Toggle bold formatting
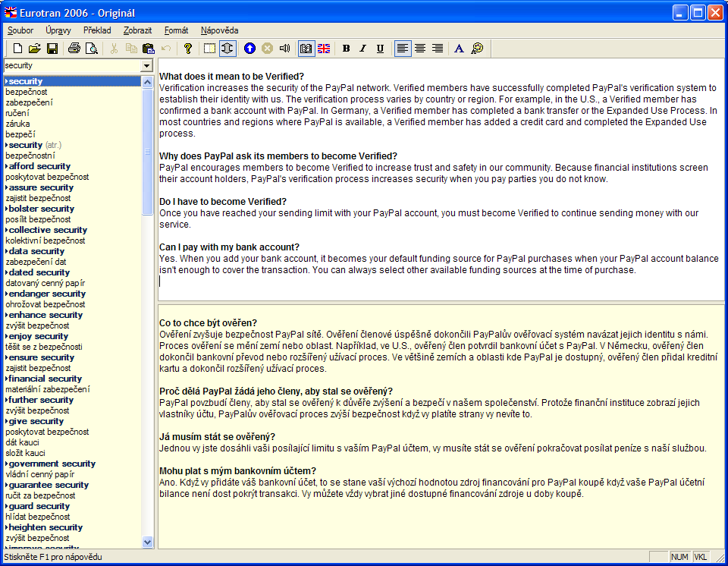This screenshot has width=728, height=566. point(346,49)
